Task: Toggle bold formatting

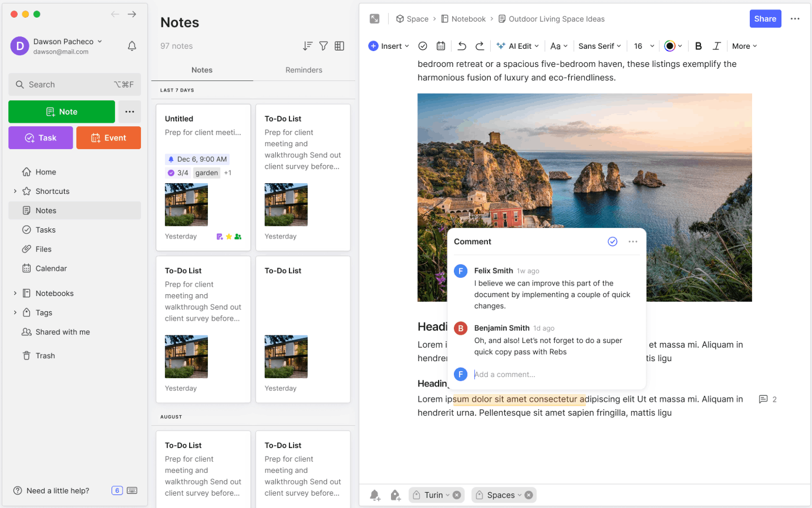Action: pyautogui.click(x=698, y=45)
